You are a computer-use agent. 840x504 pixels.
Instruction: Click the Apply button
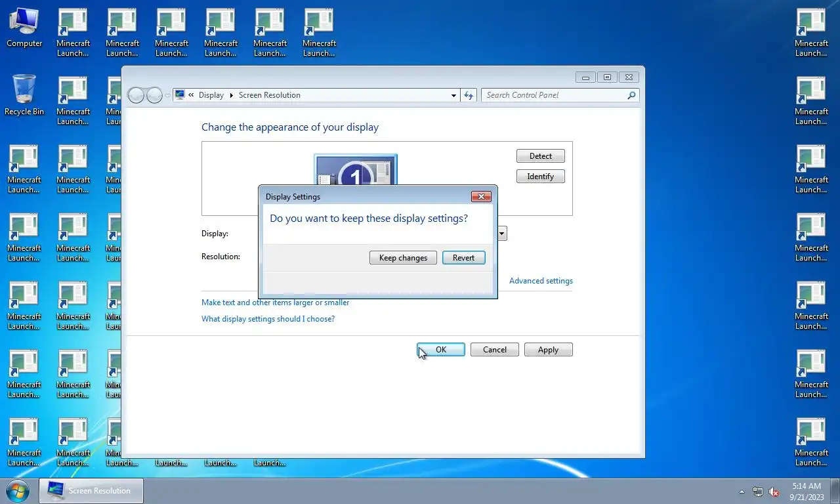pyautogui.click(x=549, y=350)
